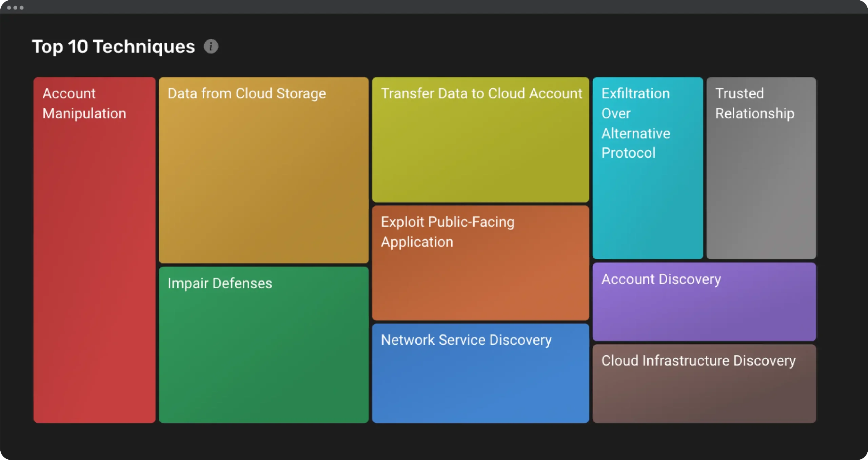Click the Top 10 Techniques heading
The height and width of the screenshot is (460, 868).
tap(114, 46)
